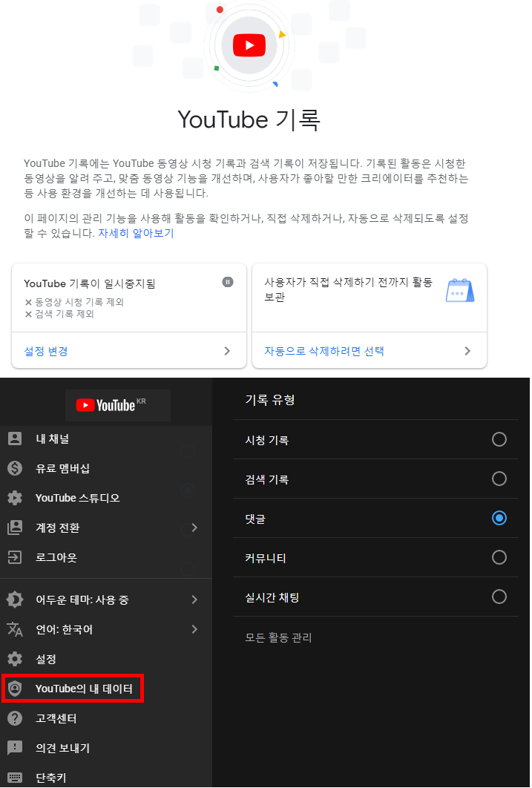Open YouTube의 내 데이터 menu item
This screenshot has width=532, height=788.
[106, 689]
